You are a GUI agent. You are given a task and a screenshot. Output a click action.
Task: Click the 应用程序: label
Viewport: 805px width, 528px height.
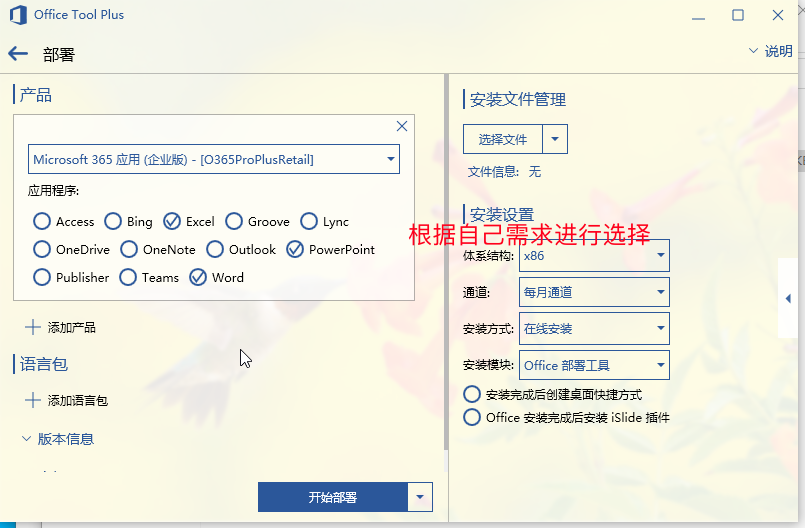pyautogui.click(x=53, y=191)
